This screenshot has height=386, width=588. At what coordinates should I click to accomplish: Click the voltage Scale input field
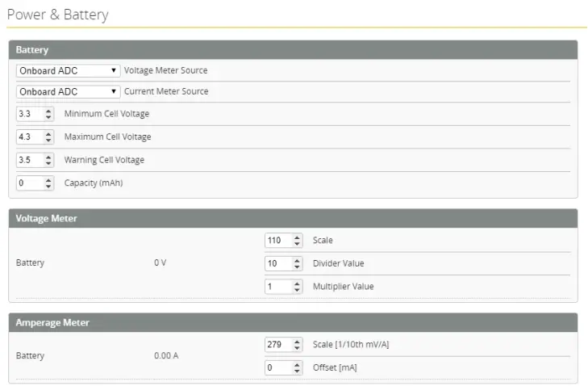coord(277,241)
